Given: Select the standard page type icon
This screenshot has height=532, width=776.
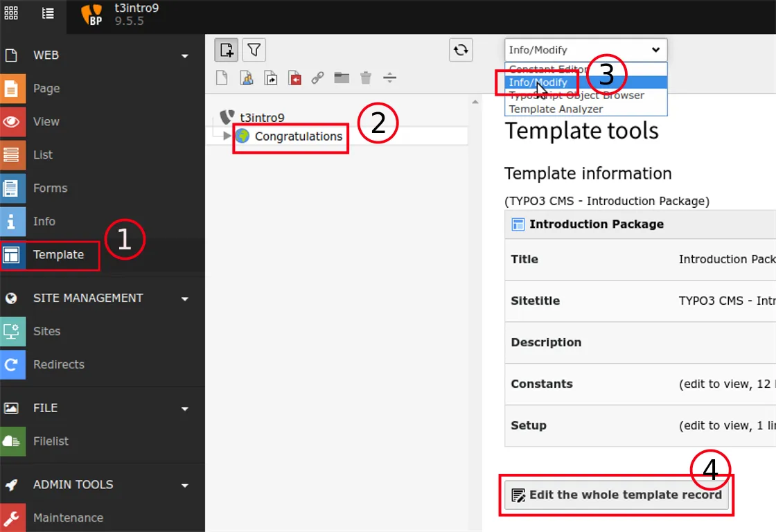Looking at the screenshot, I should [x=222, y=78].
